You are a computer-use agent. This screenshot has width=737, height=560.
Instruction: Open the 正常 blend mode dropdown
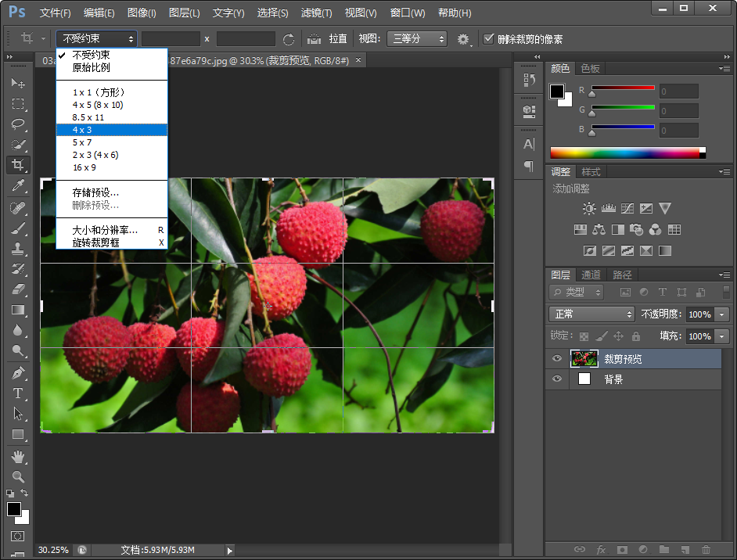click(591, 314)
